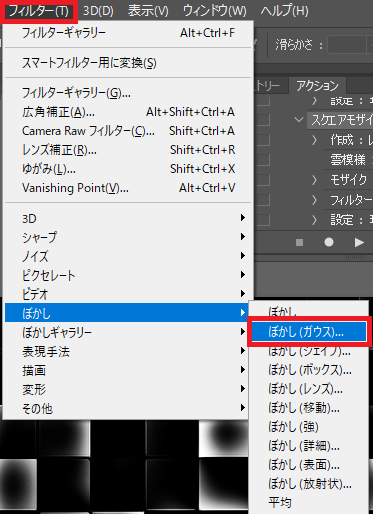The height and width of the screenshot is (514, 373).
Task: Switch to the アクション panel tab
Action: tap(317, 86)
